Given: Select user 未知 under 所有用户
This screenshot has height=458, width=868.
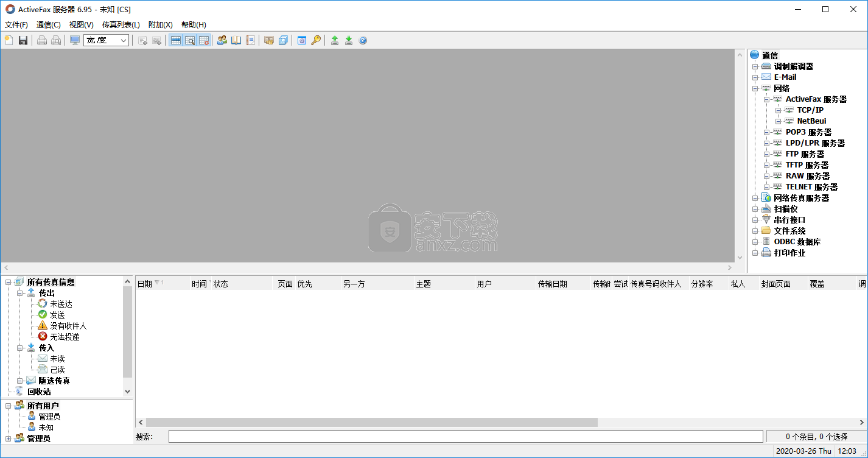Looking at the screenshot, I should coord(46,428).
